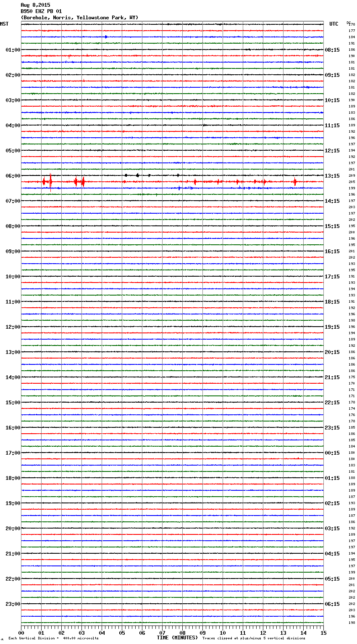This screenshot has width=357, height=644.
Task: Select the 04:00 MST time label
Action: pyautogui.click(x=13, y=126)
